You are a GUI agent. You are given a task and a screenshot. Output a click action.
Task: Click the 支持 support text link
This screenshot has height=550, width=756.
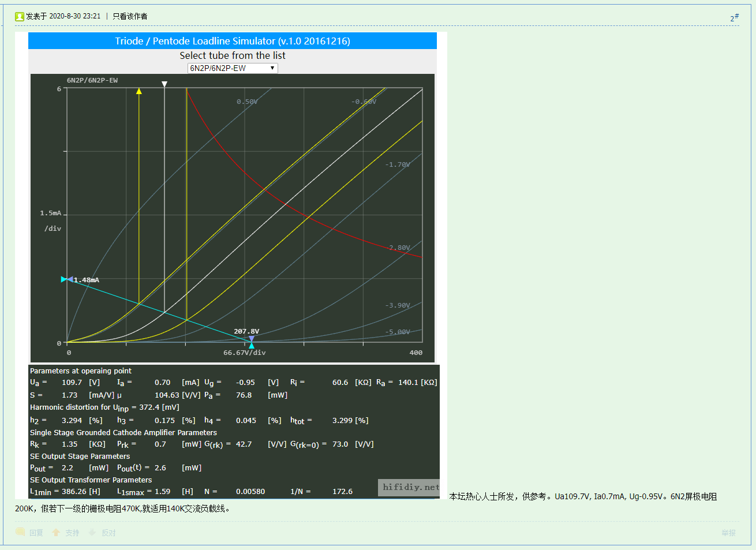[72, 533]
